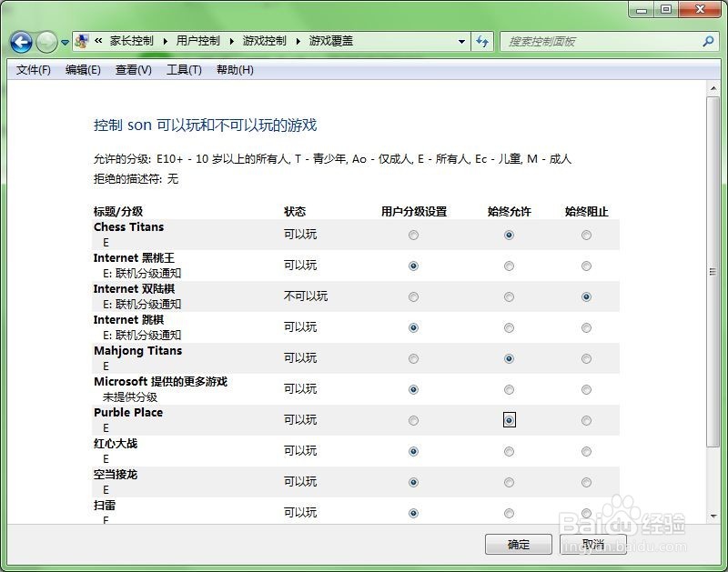Open the 编辑(E) menu
This screenshot has width=728, height=572.
(x=83, y=70)
